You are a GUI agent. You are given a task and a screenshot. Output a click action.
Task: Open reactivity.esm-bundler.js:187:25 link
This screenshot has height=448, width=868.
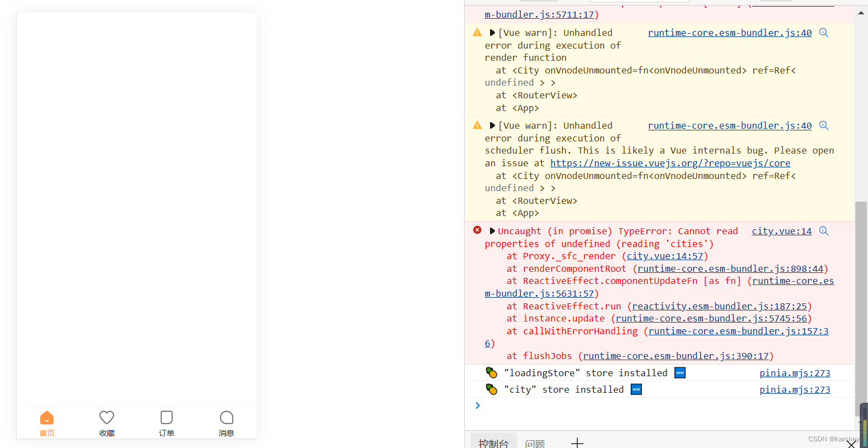tap(720, 306)
